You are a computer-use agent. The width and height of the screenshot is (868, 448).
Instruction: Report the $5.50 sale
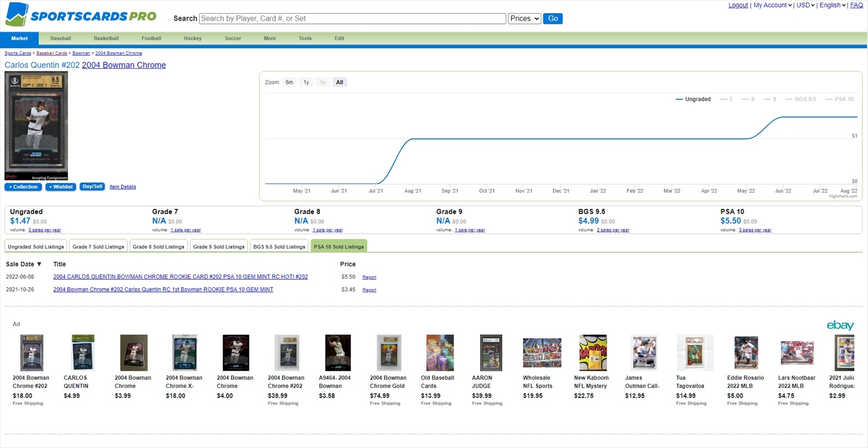point(369,277)
